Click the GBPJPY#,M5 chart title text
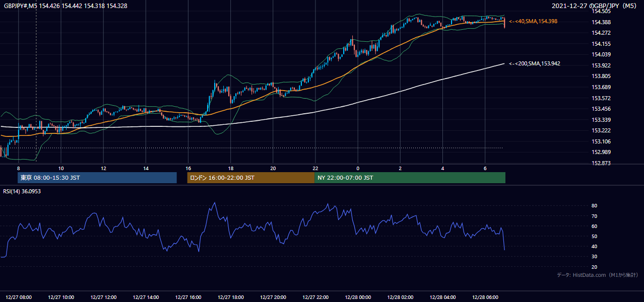 [66, 5]
